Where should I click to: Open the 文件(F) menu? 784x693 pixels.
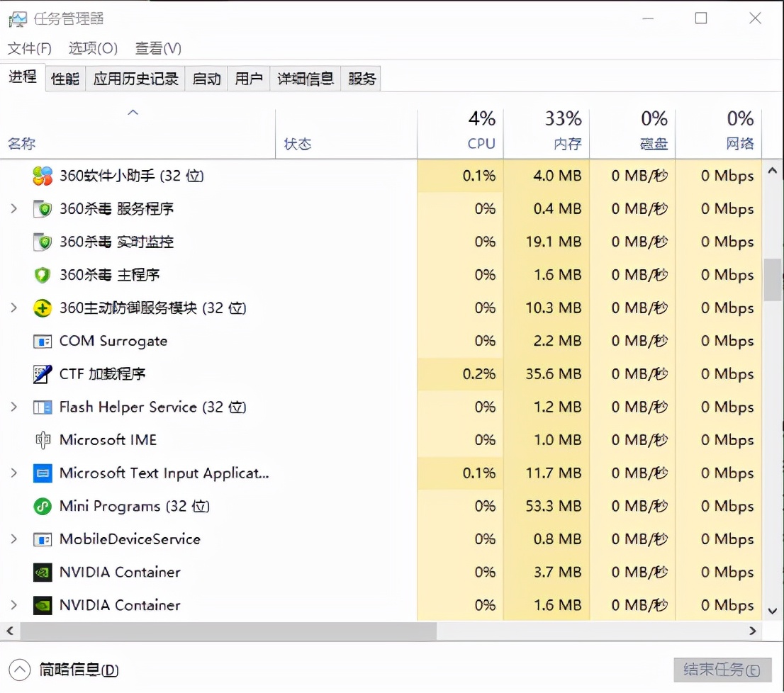point(30,48)
